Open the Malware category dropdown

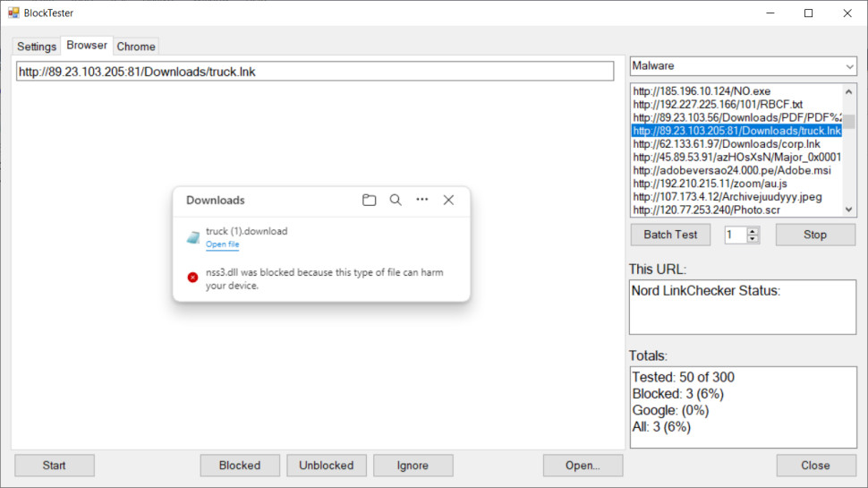pos(744,66)
